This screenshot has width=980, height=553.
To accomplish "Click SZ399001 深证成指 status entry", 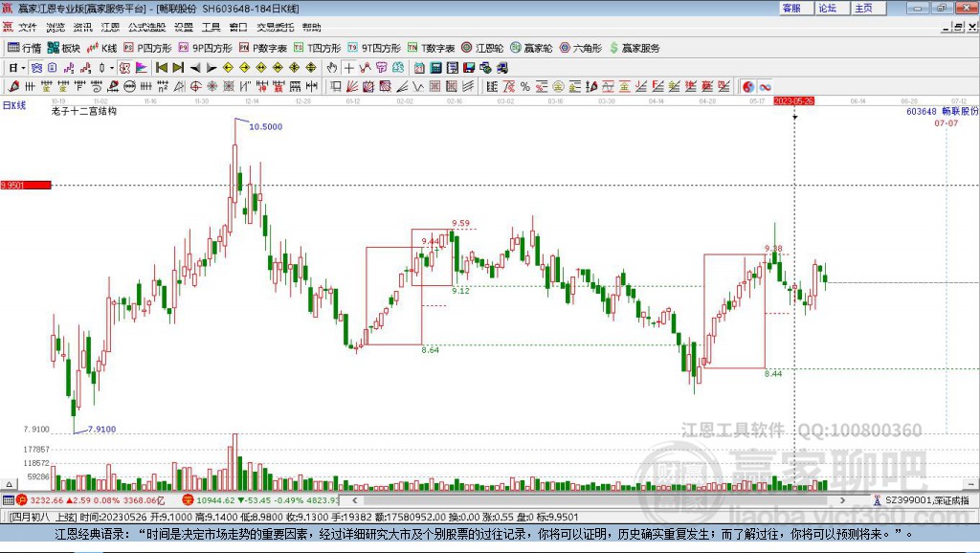I will [923, 500].
